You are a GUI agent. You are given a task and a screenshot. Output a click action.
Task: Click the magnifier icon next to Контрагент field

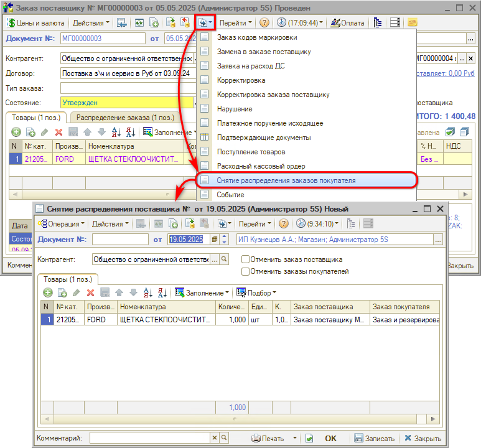(x=224, y=259)
